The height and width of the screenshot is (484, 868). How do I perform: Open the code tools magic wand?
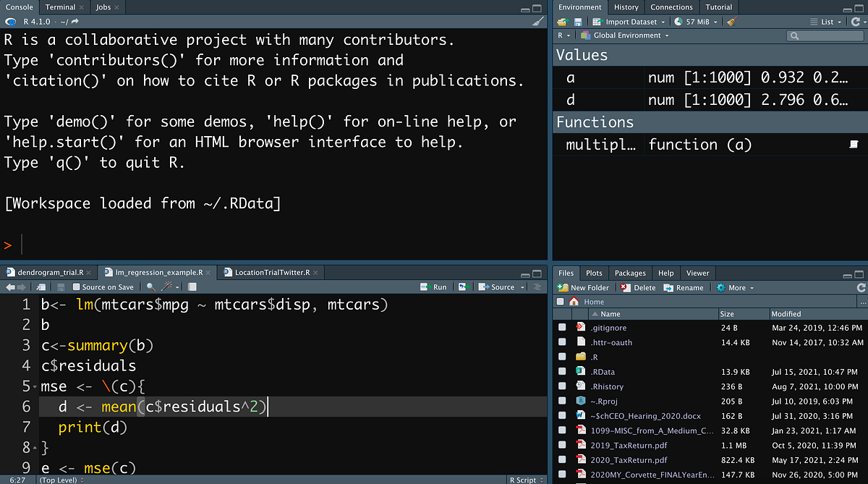point(165,287)
